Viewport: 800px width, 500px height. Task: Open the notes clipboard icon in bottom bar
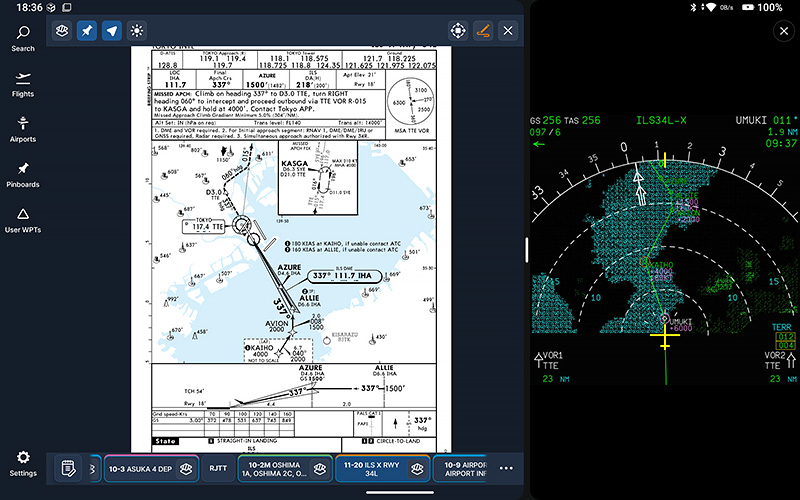click(68, 468)
